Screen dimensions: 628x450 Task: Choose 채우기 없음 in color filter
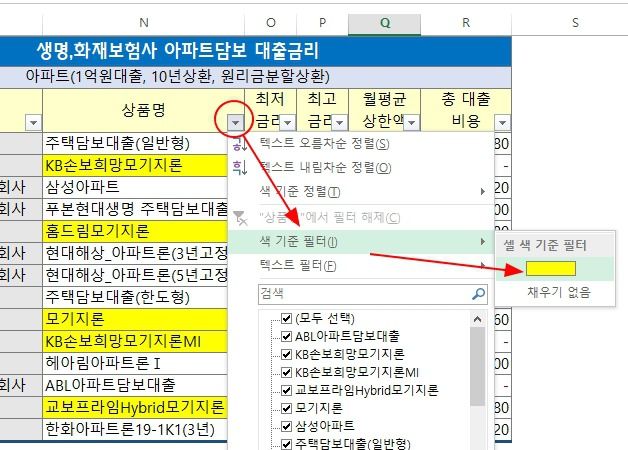(x=559, y=292)
